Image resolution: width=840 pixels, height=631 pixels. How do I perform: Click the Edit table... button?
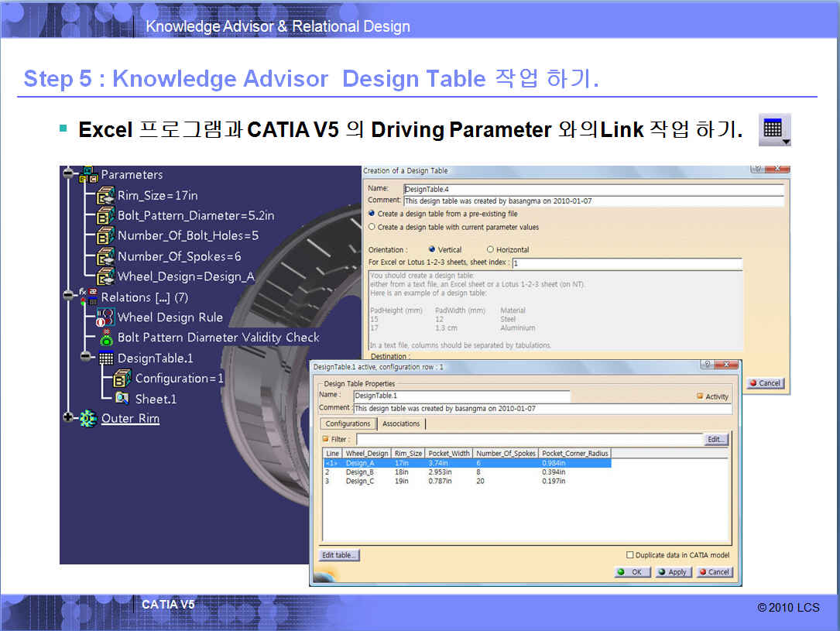point(340,555)
